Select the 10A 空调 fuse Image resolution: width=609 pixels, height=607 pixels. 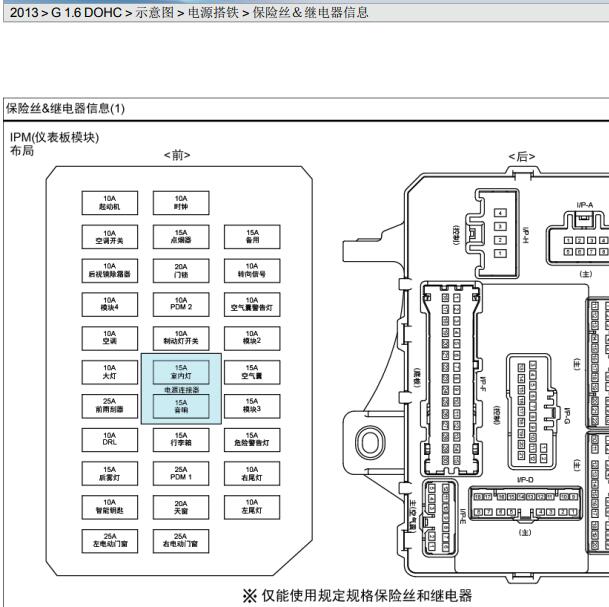(x=110, y=338)
